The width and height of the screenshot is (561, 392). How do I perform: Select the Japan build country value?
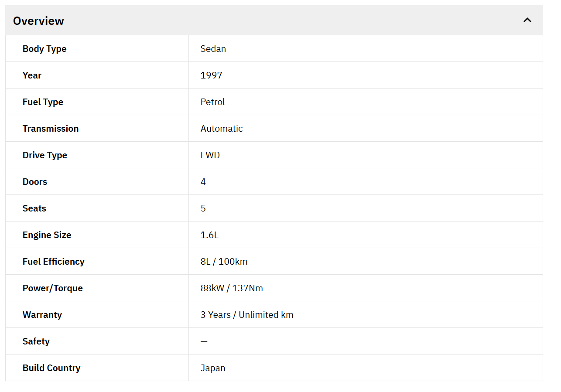coord(213,368)
